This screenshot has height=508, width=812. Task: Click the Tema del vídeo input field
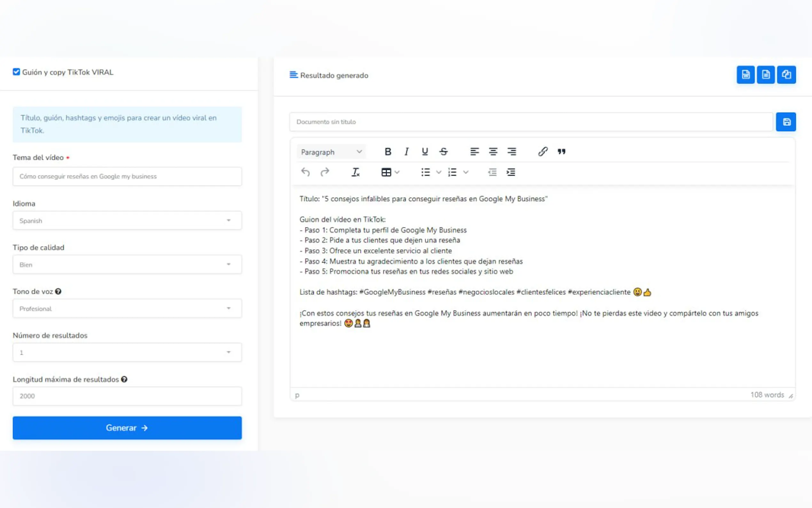click(127, 176)
